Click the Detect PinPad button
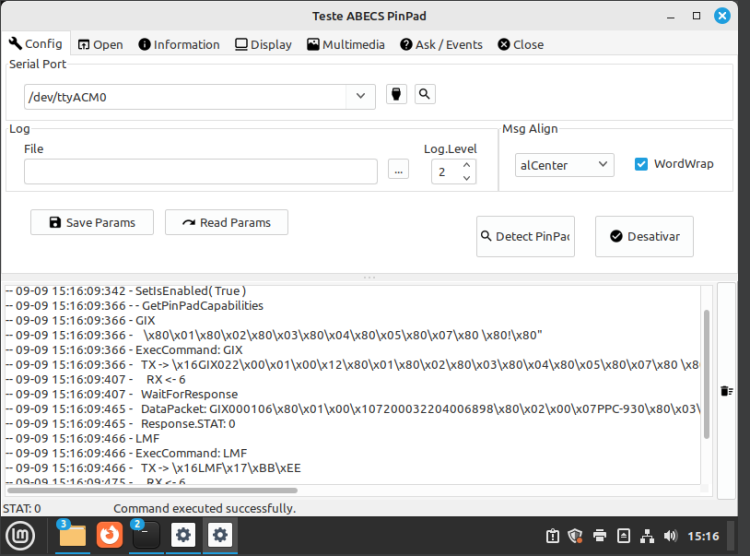Screen dimensions: 750x556 click(525, 236)
